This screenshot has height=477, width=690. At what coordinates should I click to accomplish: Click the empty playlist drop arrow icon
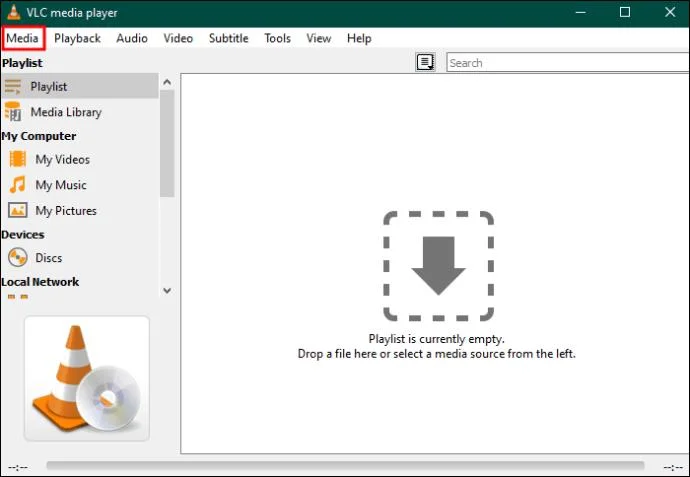click(x=438, y=266)
